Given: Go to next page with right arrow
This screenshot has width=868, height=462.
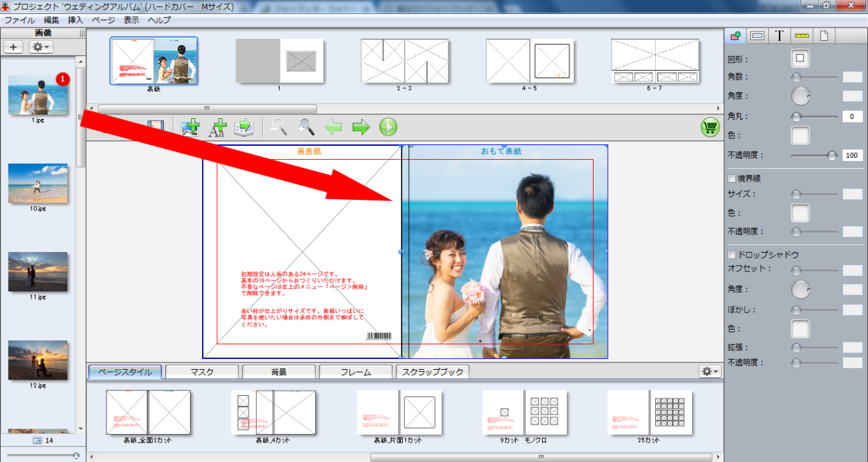Looking at the screenshot, I should pyautogui.click(x=361, y=127).
